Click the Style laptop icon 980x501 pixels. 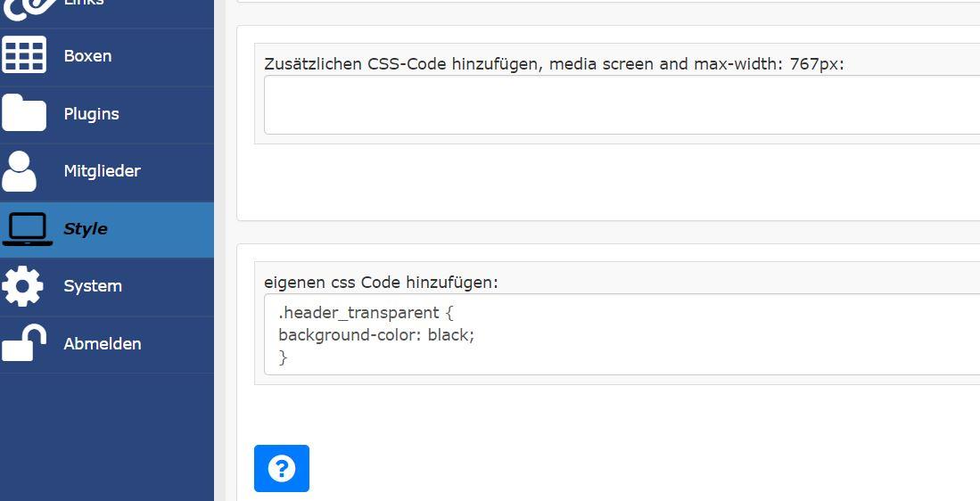click(x=27, y=229)
